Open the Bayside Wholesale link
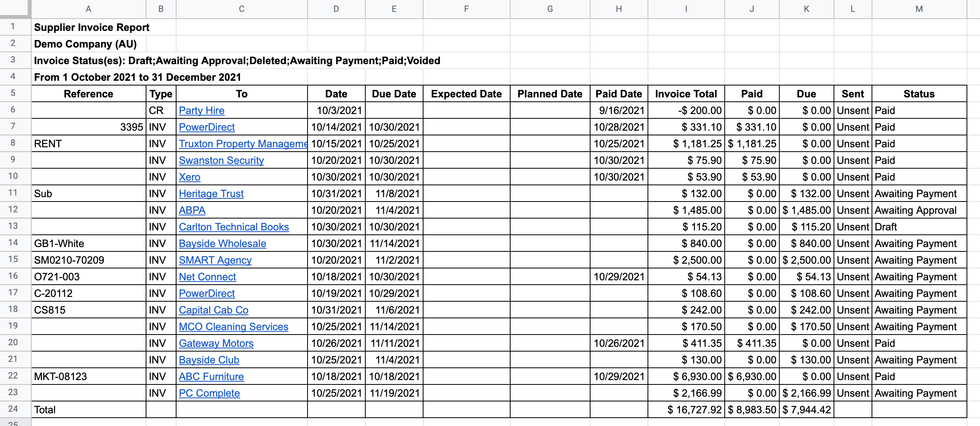Viewport: 980px width, 426px height. pos(222,243)
